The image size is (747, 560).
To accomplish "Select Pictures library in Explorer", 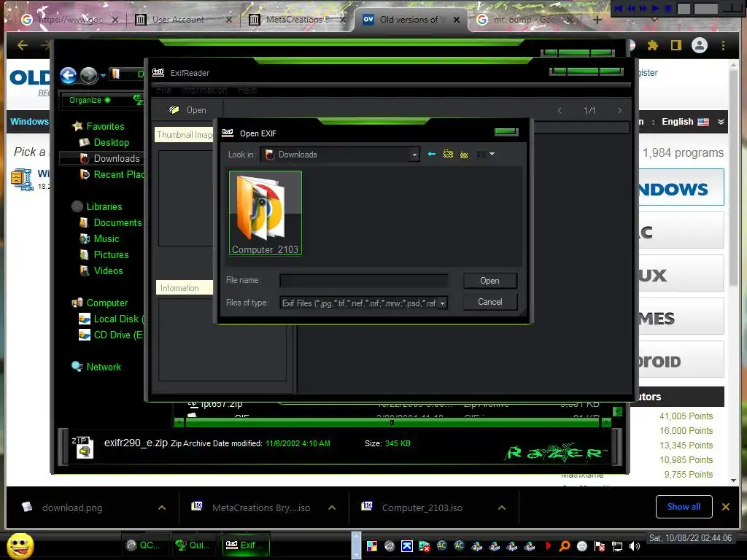I will tap(111, 254).
